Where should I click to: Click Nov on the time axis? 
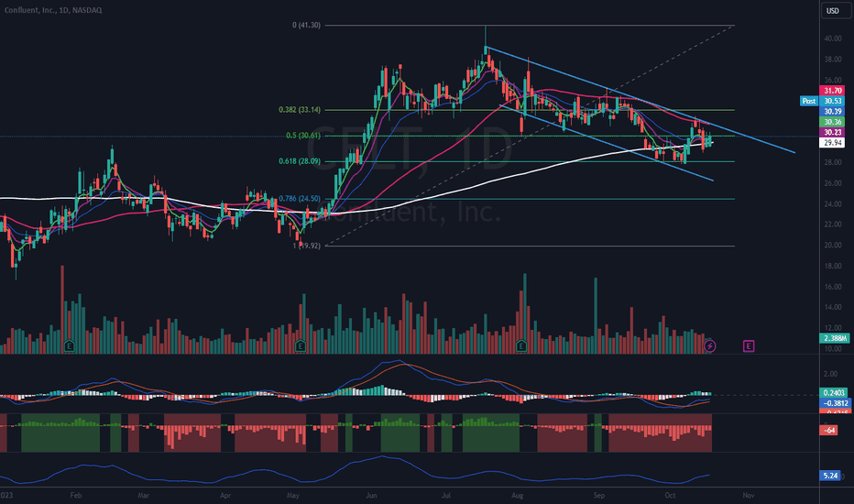point(749,495)
